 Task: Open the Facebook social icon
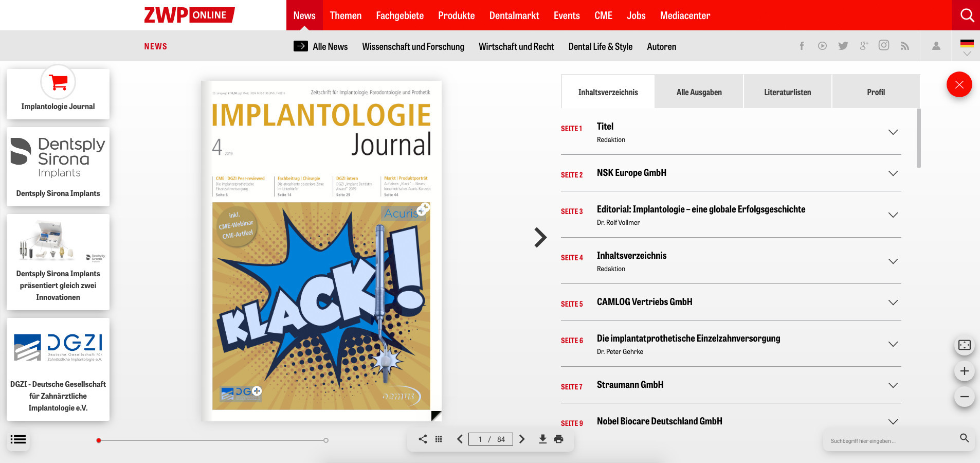pyautogui.click(x=802, y=46)
